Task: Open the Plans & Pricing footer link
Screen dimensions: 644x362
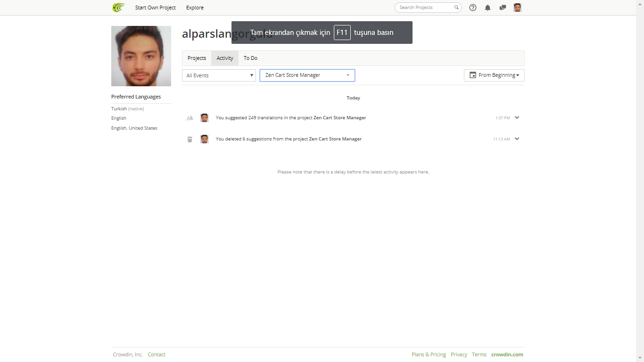Action: [x=429, y=354]
